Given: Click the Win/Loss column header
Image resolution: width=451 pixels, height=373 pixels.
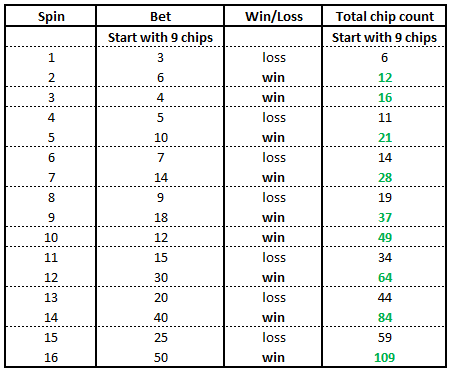Looking at the screenshot, I should pos(274,16).
